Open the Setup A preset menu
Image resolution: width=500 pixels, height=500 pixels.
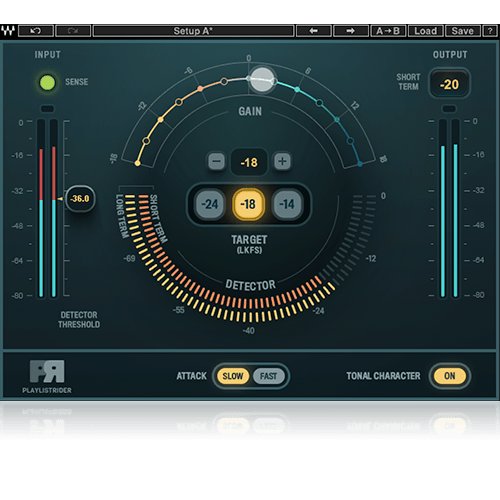tap(193, 31)
